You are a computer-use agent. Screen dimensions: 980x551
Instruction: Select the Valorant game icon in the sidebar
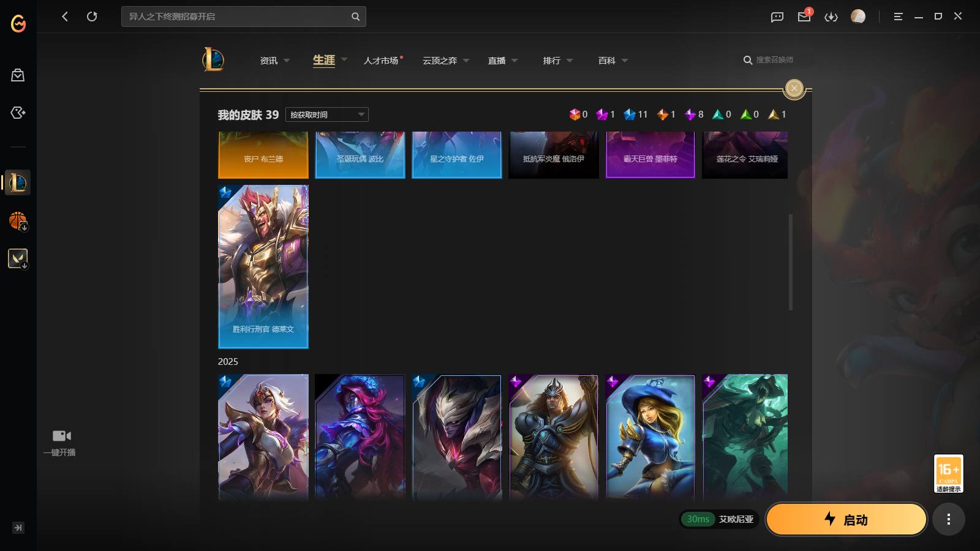(18, 258)
